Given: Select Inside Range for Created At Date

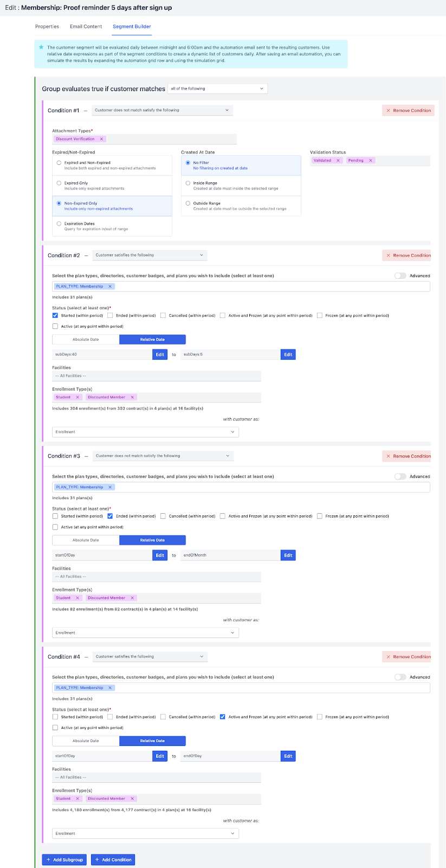Looking at the screenshot, I should pos(188,183).
